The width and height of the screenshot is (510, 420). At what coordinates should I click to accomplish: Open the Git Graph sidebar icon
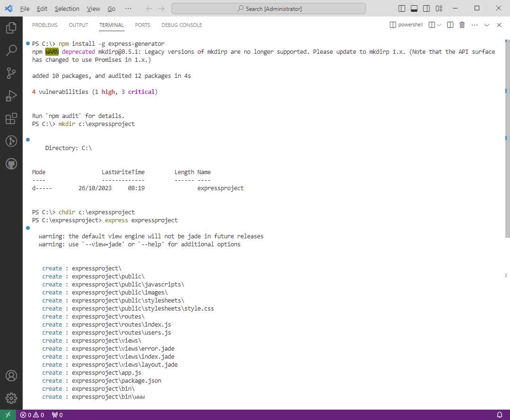point(11,141)
